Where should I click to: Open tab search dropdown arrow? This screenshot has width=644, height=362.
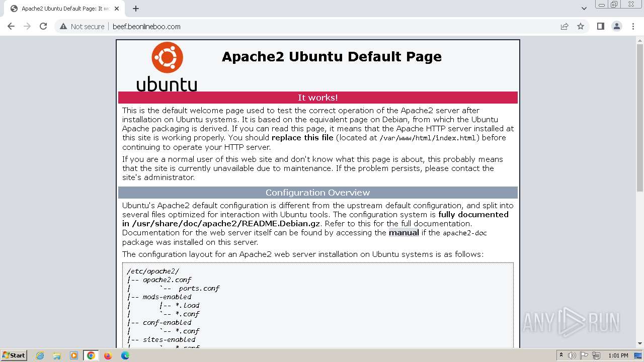pos(584,9)
